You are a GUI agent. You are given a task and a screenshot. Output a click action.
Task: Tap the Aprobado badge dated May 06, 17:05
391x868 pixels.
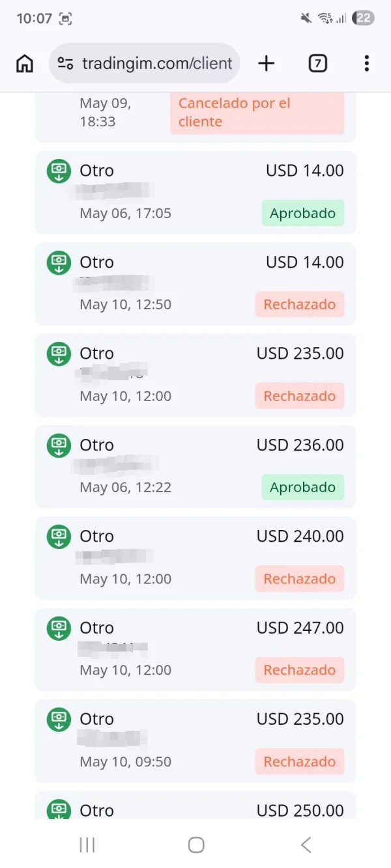pos(302,213)
